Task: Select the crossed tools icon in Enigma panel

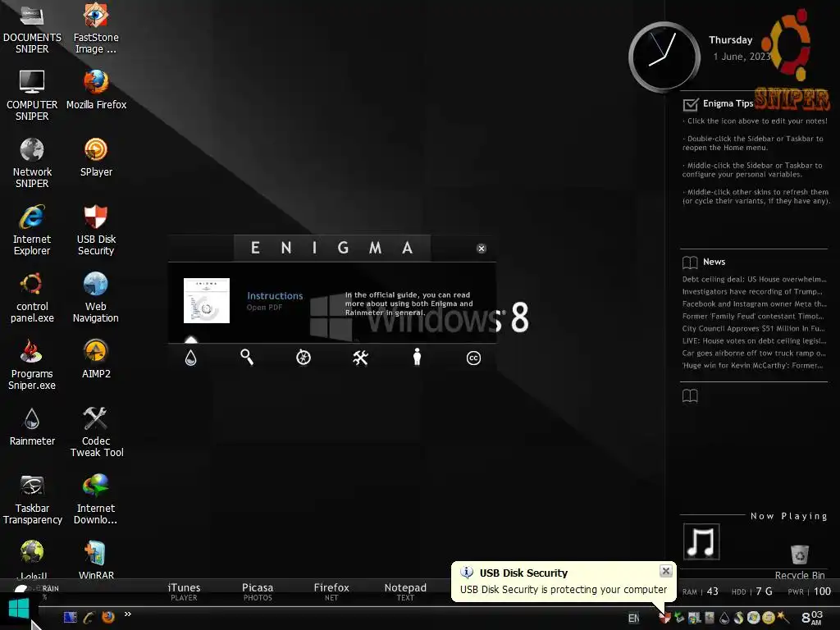Action: (361, 358)
